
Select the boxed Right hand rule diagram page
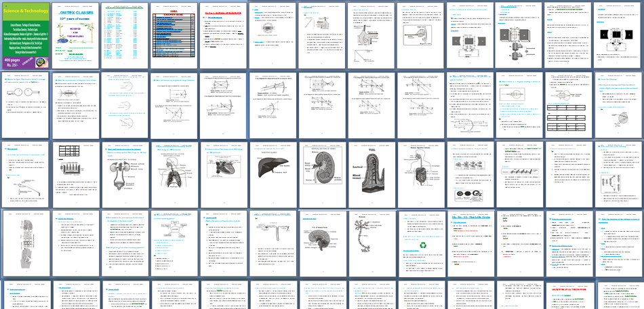pos(420,35)
